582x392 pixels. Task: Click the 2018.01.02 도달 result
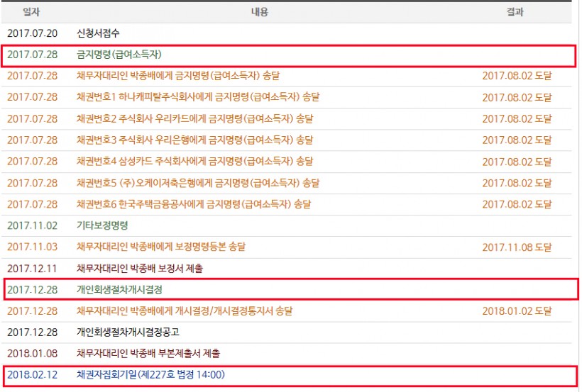pos(517,310)
